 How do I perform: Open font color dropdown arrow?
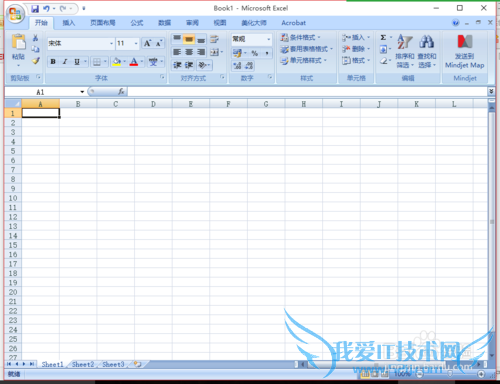pos(142,62)
